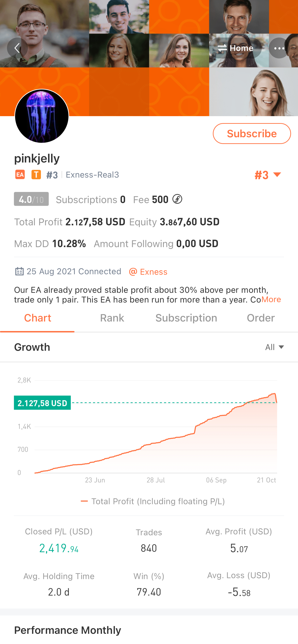Viewport: 298px width, 644px height.
Task: Tap the orange T badge icon
Action: pyautogui.click(x=36, y=175)
